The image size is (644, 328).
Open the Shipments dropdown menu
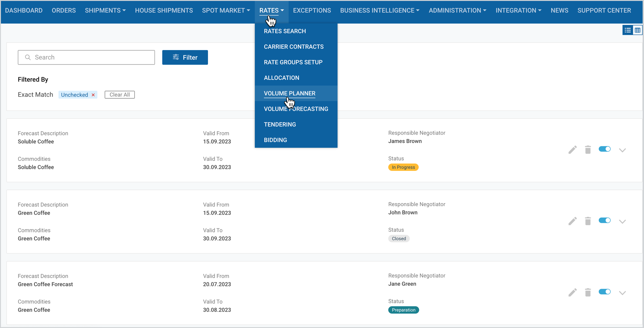[105, 10]
